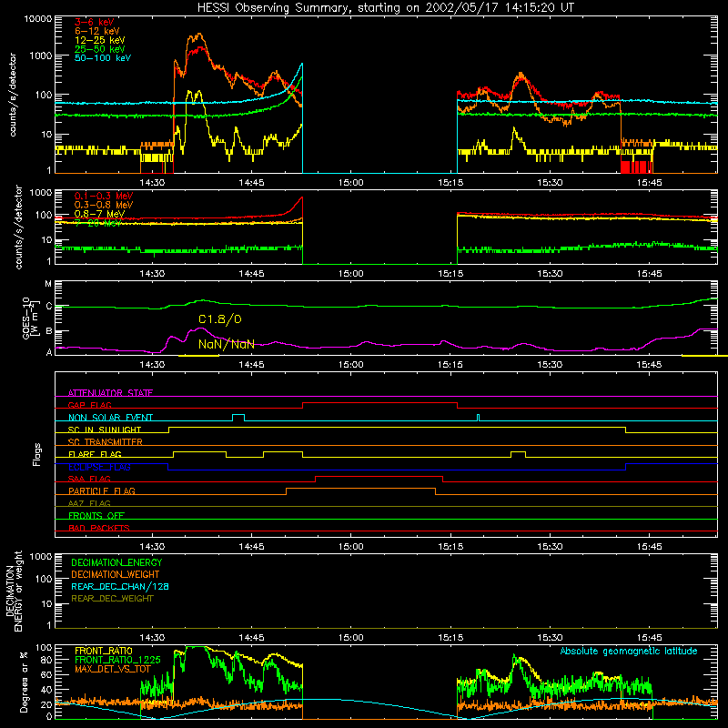Pick the 50-100 keV legend label
The height and width of the screenshot is (728, 728).
pyautogui.click(x=103, y=58)
